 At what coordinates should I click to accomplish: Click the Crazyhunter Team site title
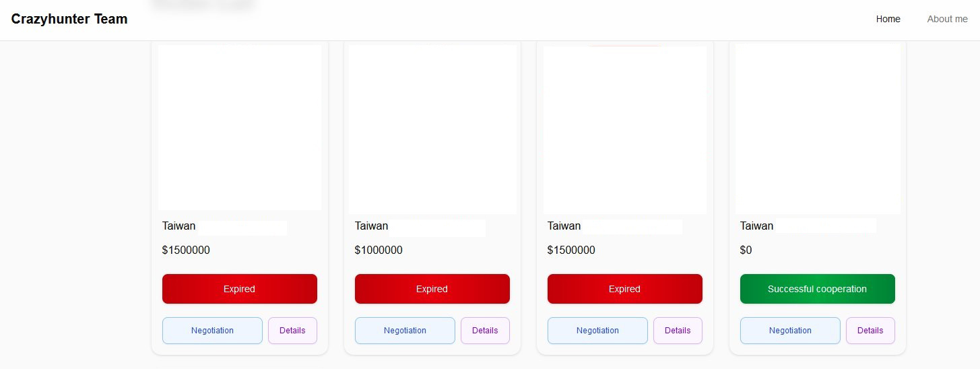point(69,19)
